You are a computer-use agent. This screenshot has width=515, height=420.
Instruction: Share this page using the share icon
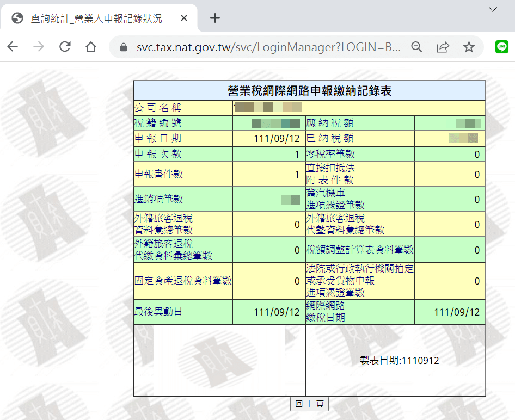point(443,47)
